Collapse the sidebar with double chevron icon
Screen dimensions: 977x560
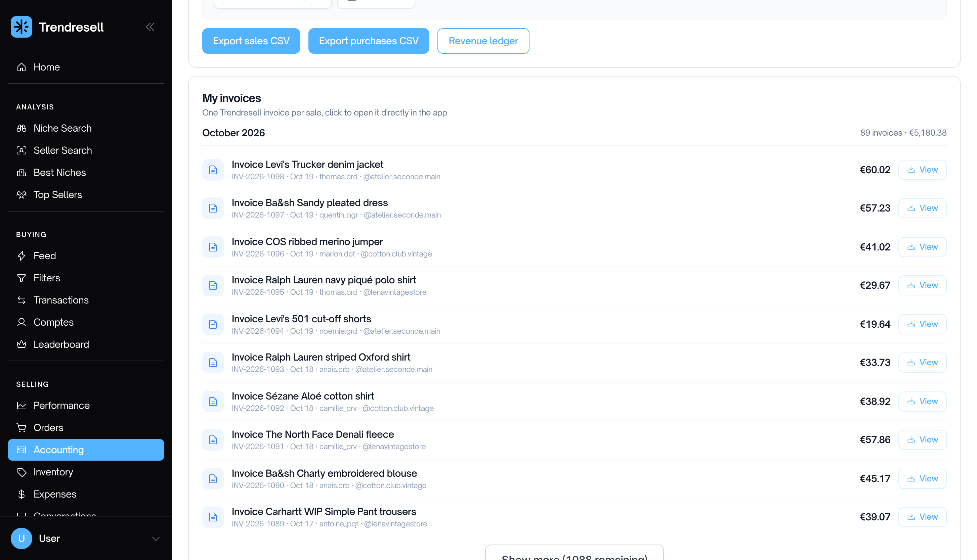[150, 27]
